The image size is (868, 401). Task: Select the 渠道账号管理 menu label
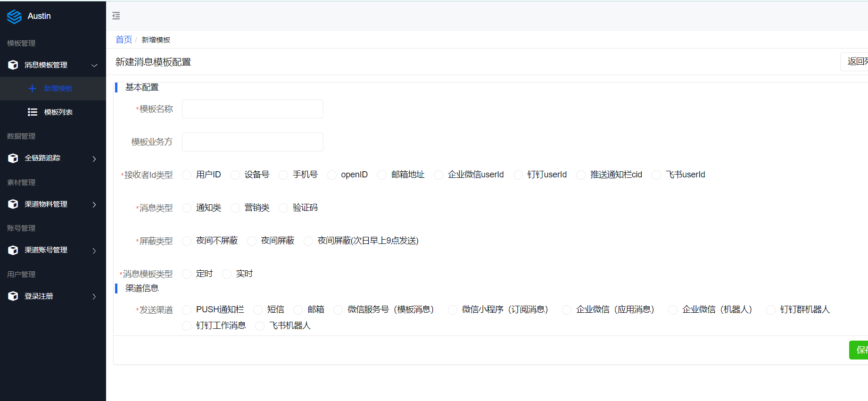pyautogui.click(x=46, y=250)
